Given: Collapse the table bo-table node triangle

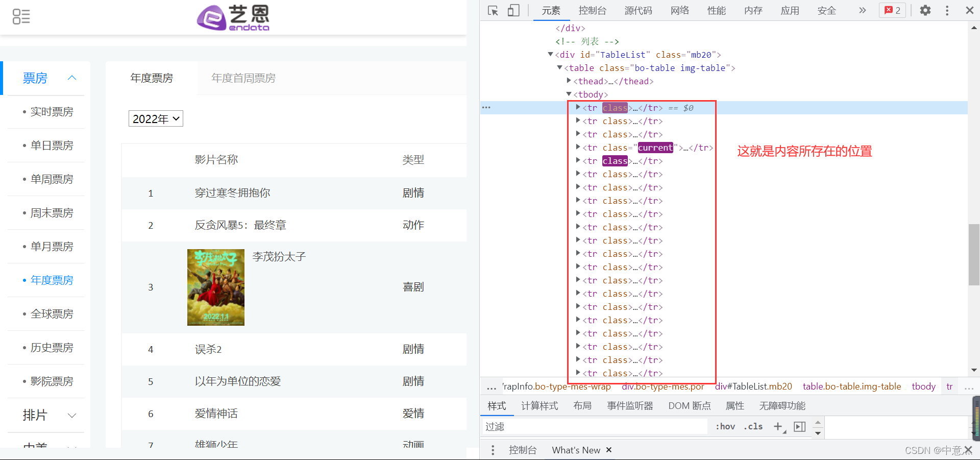Looking at the screenshot, I should (559, 67).
